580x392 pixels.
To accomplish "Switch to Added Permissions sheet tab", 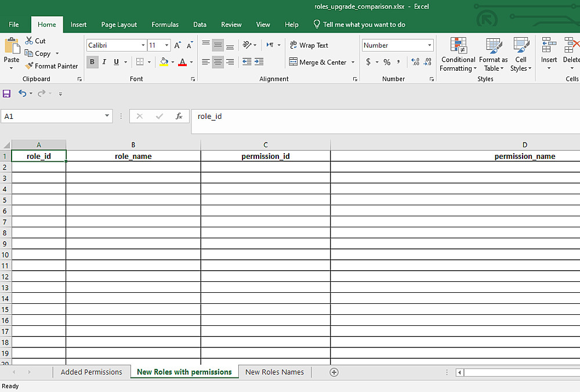I will click(x=91, y=372).
